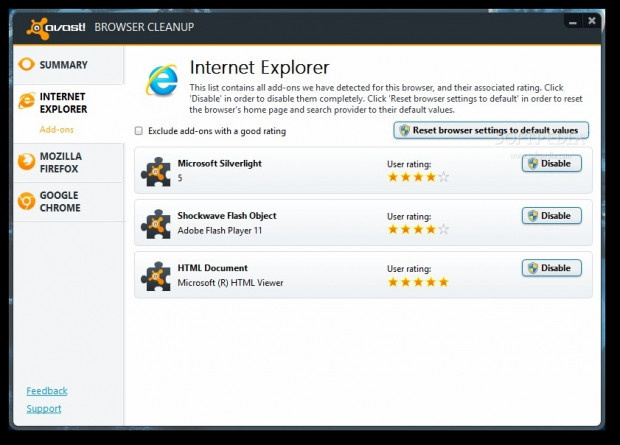Close the Browser Cleanup window

pos(592,21)
